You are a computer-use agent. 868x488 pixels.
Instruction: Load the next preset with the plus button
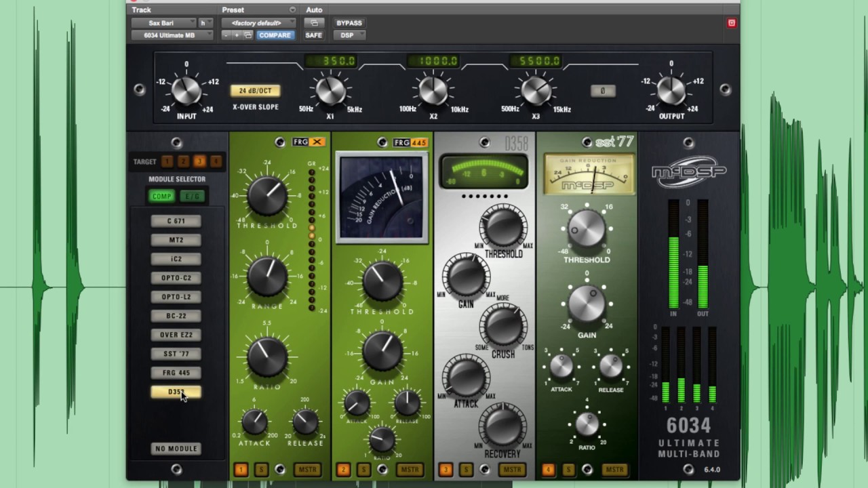(237, 35)
